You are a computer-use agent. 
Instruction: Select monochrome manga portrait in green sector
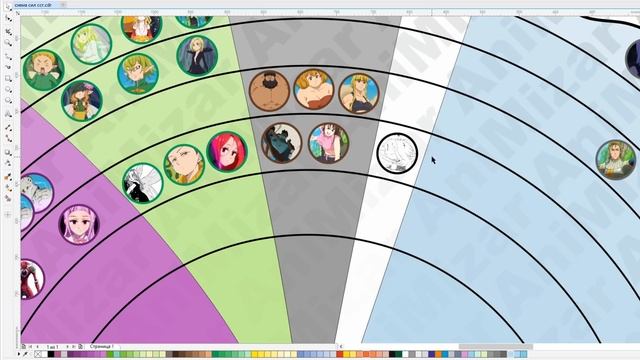(x=143, y=183)
